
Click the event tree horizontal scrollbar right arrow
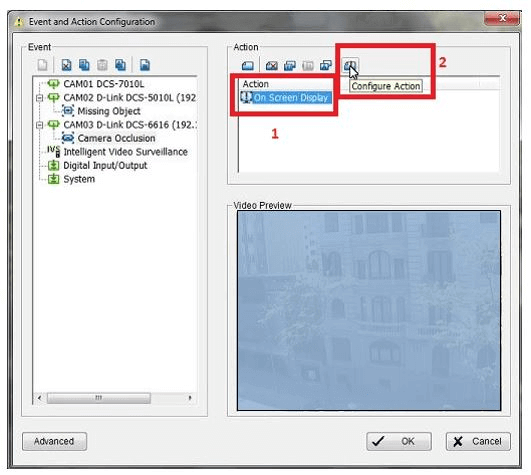pyautogui.click(x=190, y=397)
